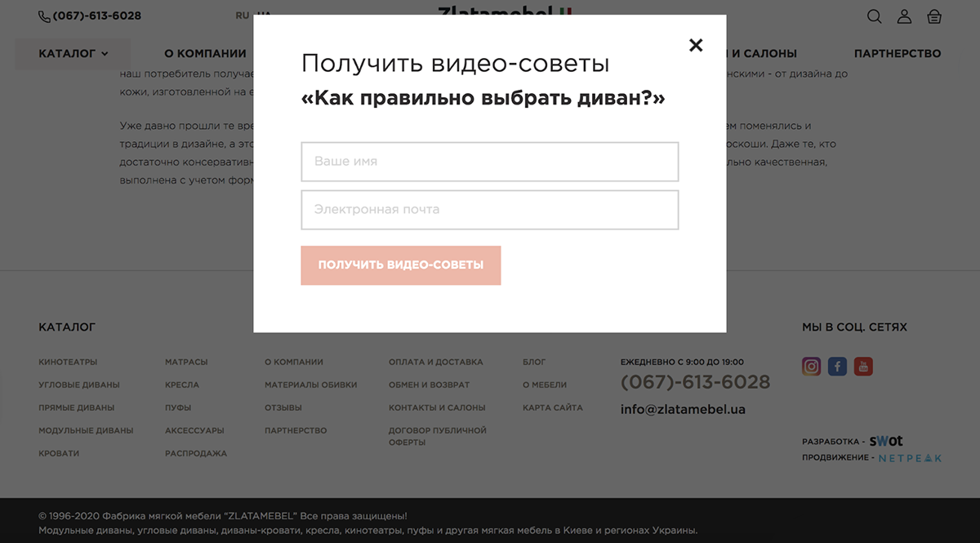Open the site search icon
Viewport: 980px width, 543px height.
point(874,16)
